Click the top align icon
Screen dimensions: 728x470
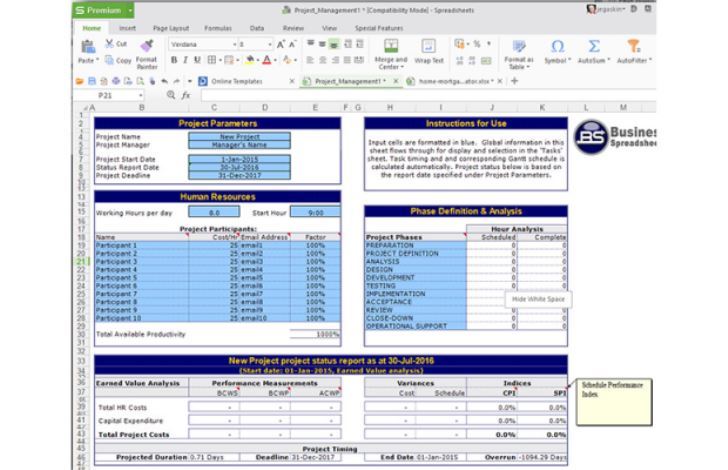[x=310, y=44]
